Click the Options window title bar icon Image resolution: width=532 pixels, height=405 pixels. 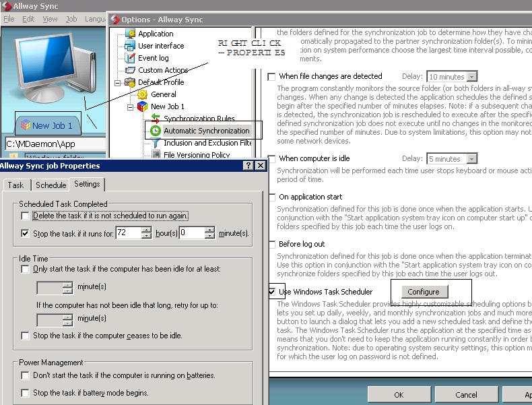point(115,20)
